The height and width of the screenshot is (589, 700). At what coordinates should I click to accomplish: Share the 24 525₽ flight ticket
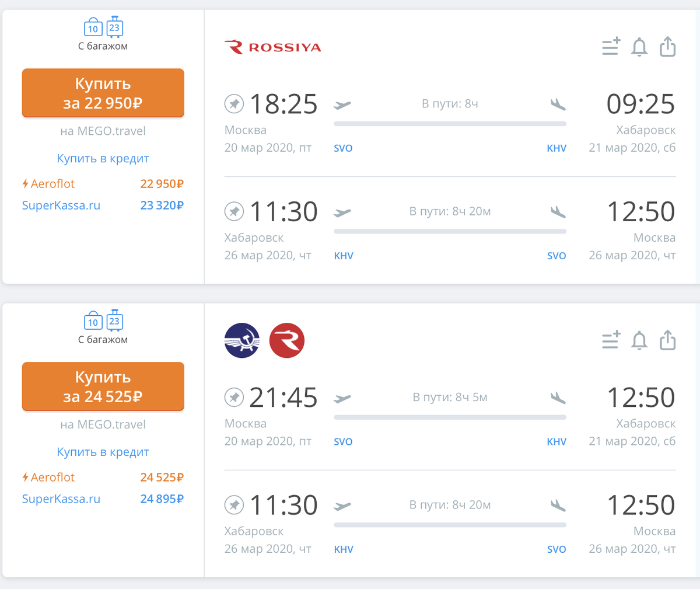click(x=667, y=340)
